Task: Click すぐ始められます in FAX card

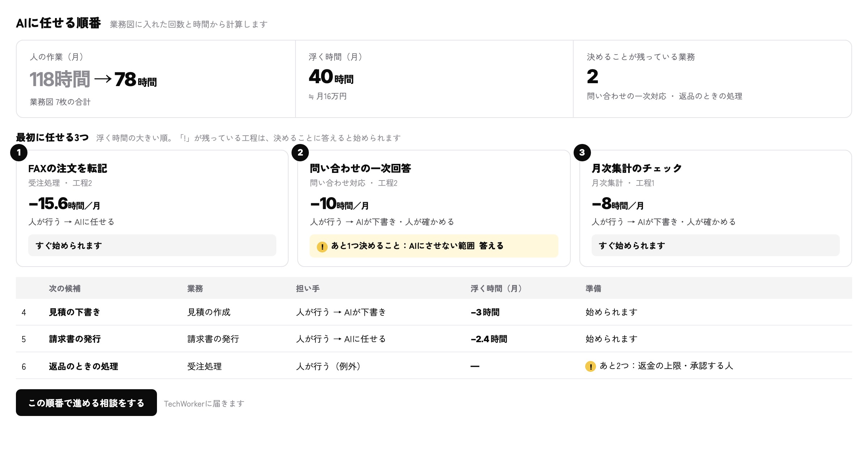Action: tap(152, 246)
